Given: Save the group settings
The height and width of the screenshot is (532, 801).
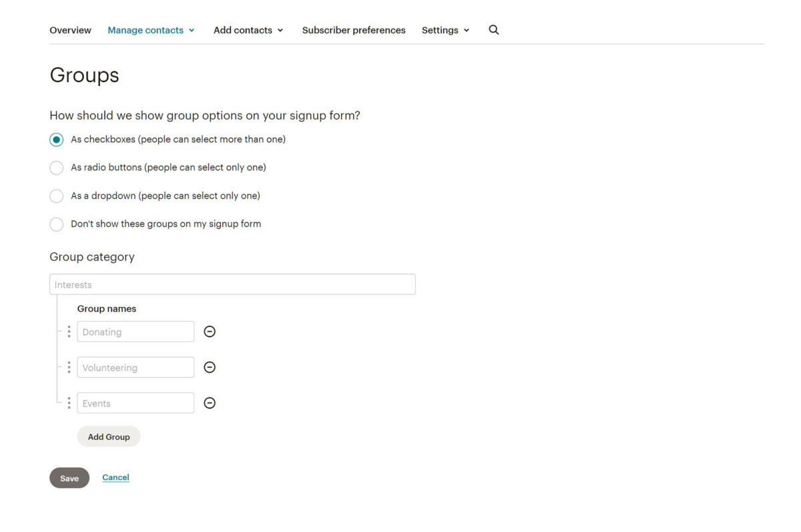Looking at the screenshot, I should pos(69,477).
